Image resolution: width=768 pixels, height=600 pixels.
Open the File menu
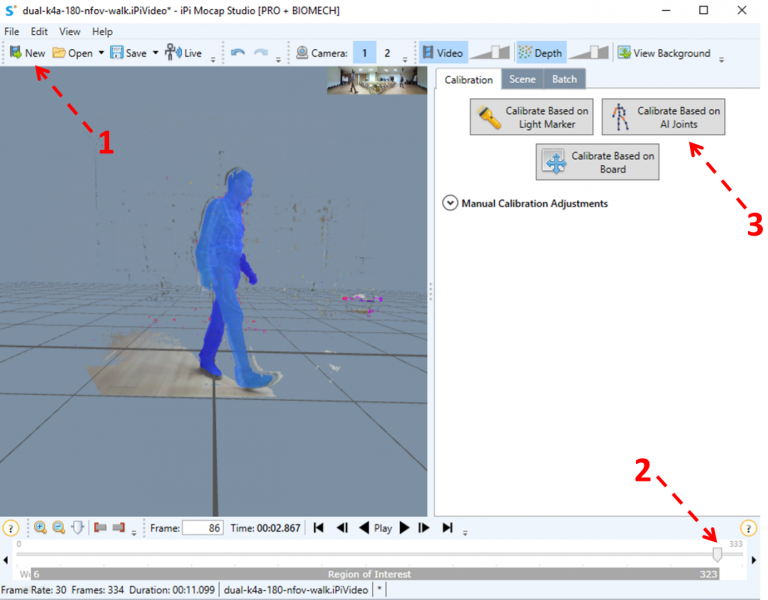click(12, 31)
